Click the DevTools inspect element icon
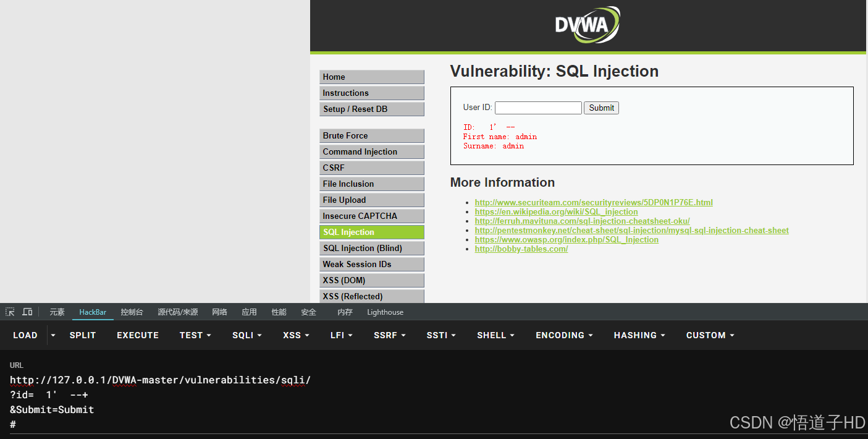Viewport: 868px width, 439px height. pyautogui.click(x=10, y=312)
